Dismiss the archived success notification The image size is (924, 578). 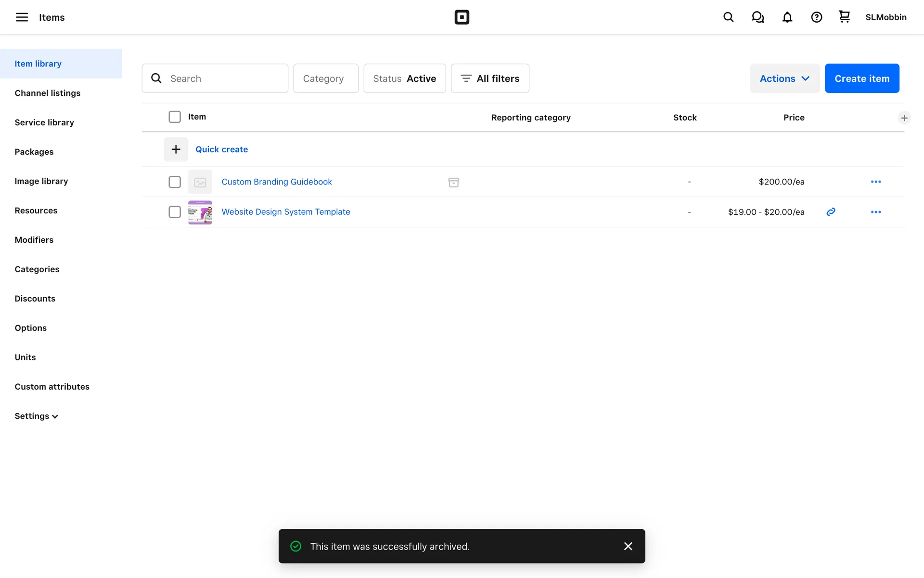coord(628,546)
